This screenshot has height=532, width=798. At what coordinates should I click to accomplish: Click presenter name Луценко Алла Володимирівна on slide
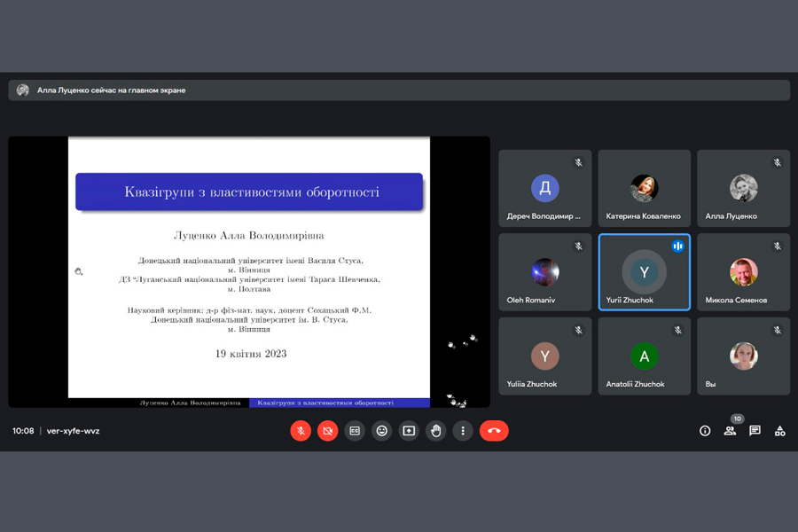click(249, 235)
